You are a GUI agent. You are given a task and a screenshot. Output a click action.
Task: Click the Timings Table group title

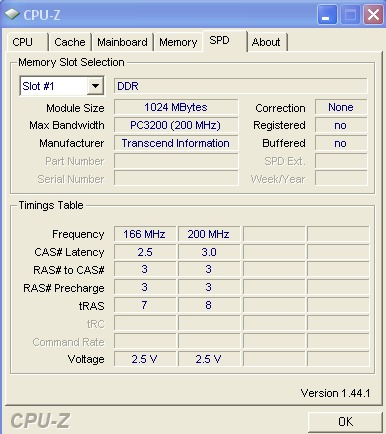[x=51, y=205]
